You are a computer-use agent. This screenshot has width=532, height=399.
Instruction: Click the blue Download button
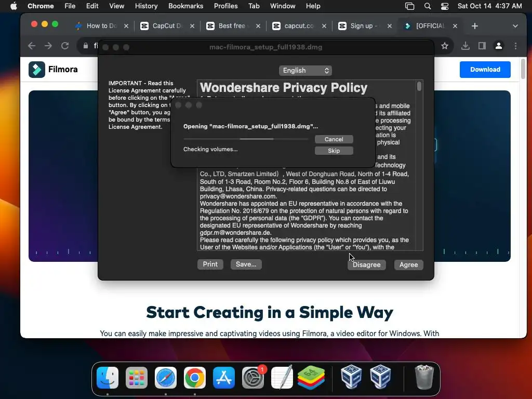tap(485, 70)
